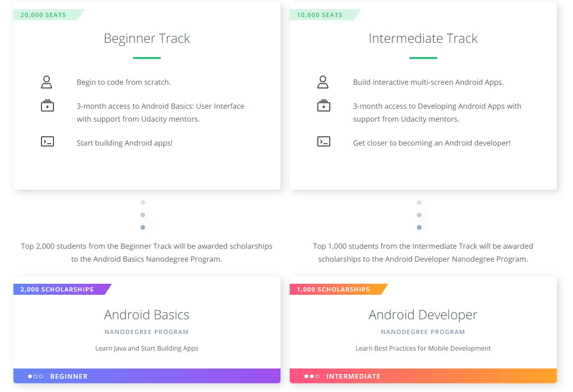Image resolution: width=573 pixels, height=392 pixels.
Task: Click 'Begin to code from scratch.' text
Action: pos(124,82)
